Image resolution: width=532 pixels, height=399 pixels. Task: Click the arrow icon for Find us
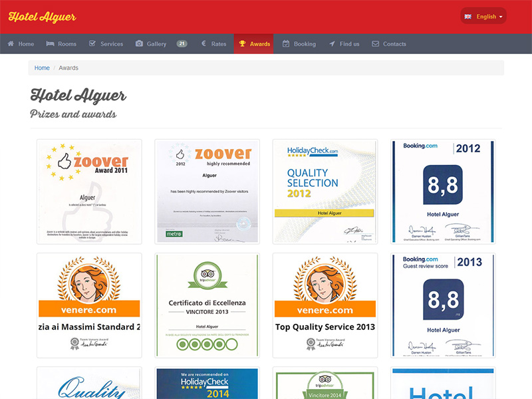pyautogui.click(x=332, y=44)
